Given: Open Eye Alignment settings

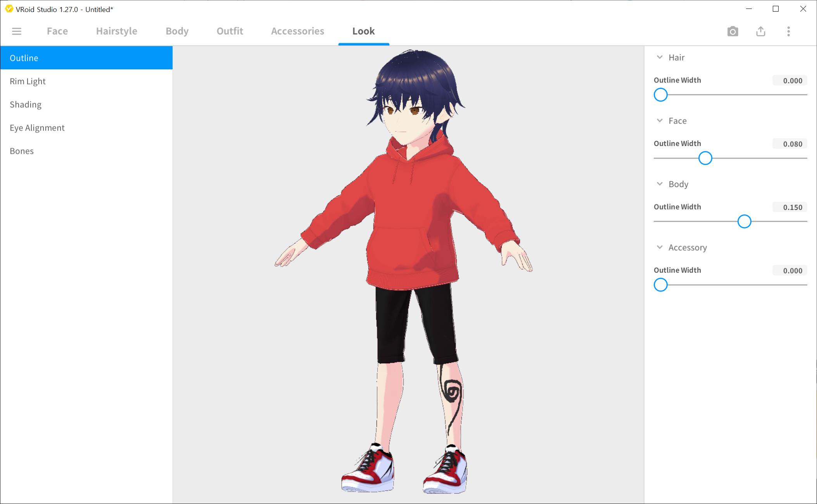Looking at the screenshot, I should point(37,128).
